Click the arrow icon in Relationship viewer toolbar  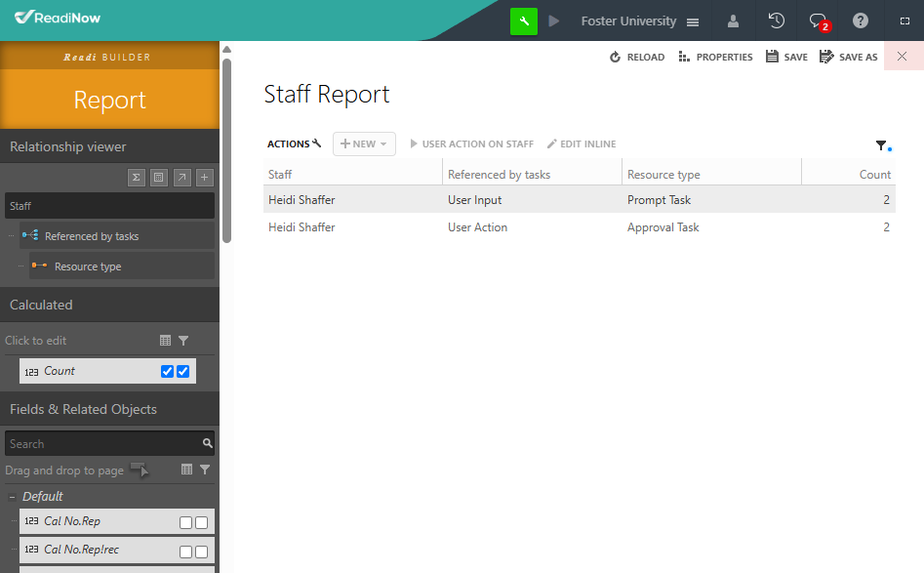(x=182, y=178)
